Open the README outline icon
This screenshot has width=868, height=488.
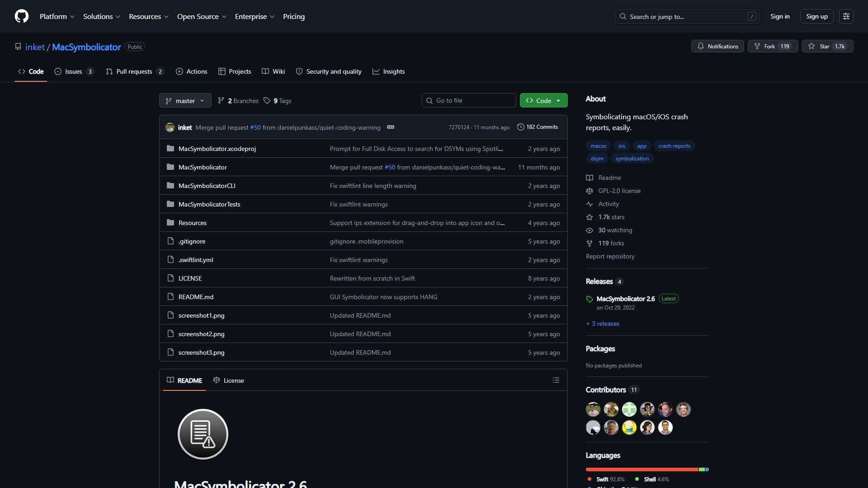coord(556,380)
